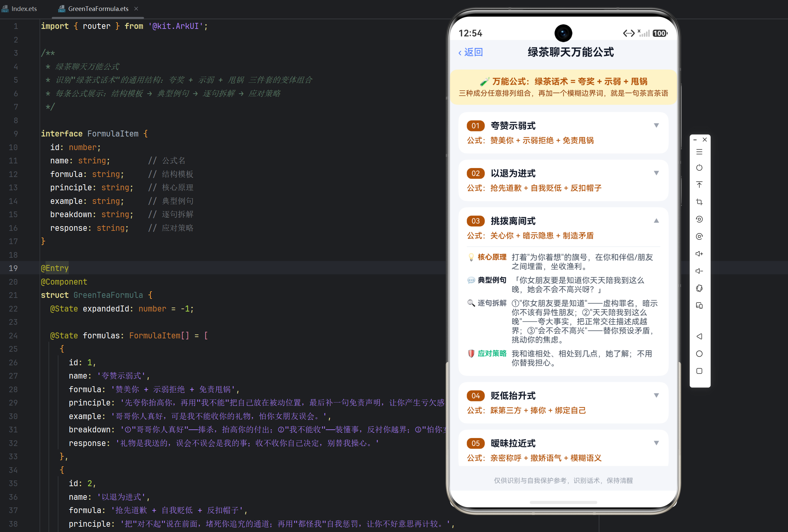The image size is (788, 532).
Task: Increase emulator volume with speaker plus icon
Action: (x=699, y=254)
